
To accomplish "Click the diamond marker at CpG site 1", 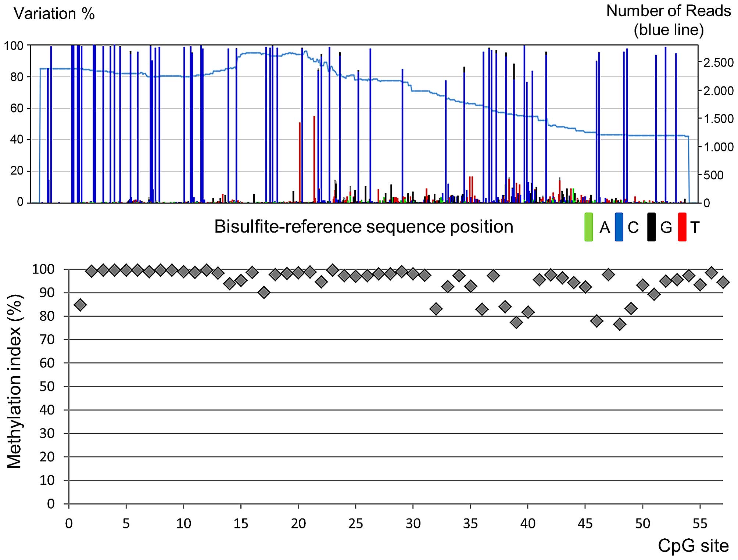I will coord(80,305).
